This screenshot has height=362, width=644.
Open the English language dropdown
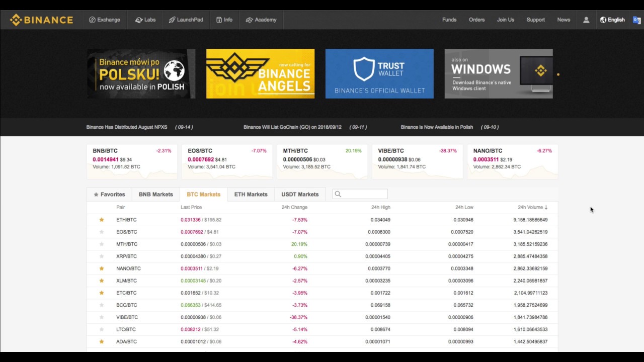click(x=612, y=20)
